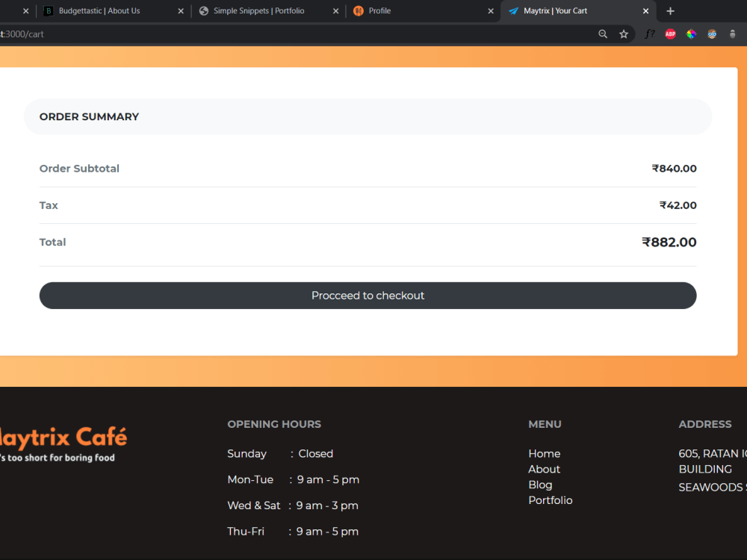Click the ₹882.00 total amount
The image size is (747, 560).
click(x=669, y=243)
